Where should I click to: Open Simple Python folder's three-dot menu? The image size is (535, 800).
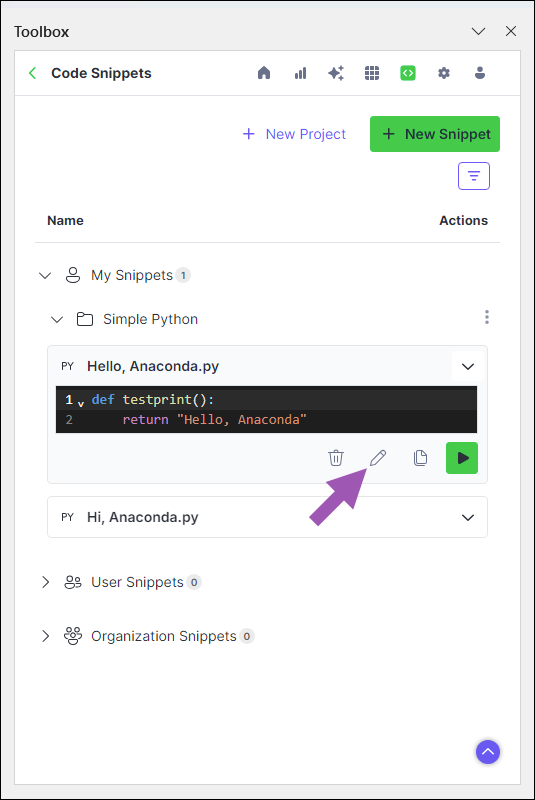click(x=487, y=317)
